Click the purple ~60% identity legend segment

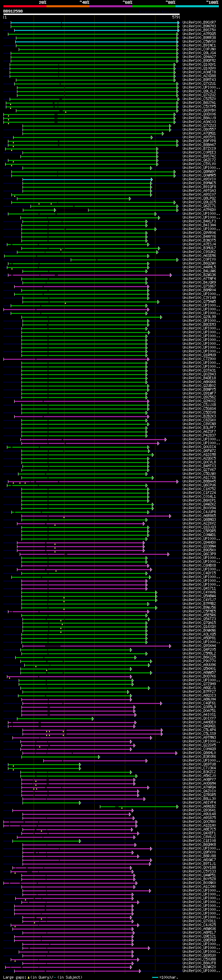[111, 7]
